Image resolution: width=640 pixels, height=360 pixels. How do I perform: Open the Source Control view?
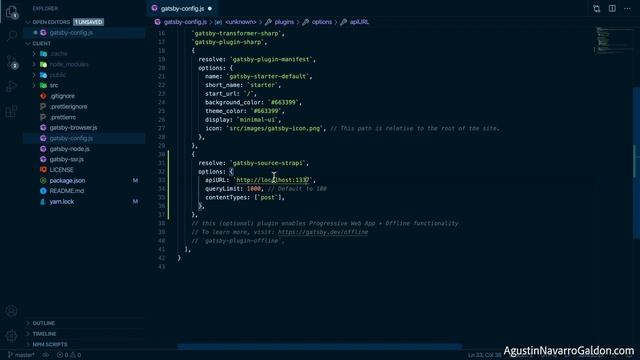coord(11,61)
